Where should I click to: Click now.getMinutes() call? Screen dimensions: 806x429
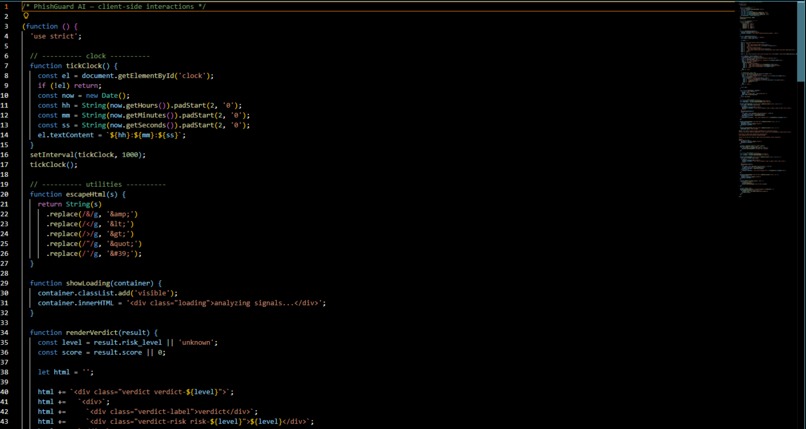tap(139, 115)
